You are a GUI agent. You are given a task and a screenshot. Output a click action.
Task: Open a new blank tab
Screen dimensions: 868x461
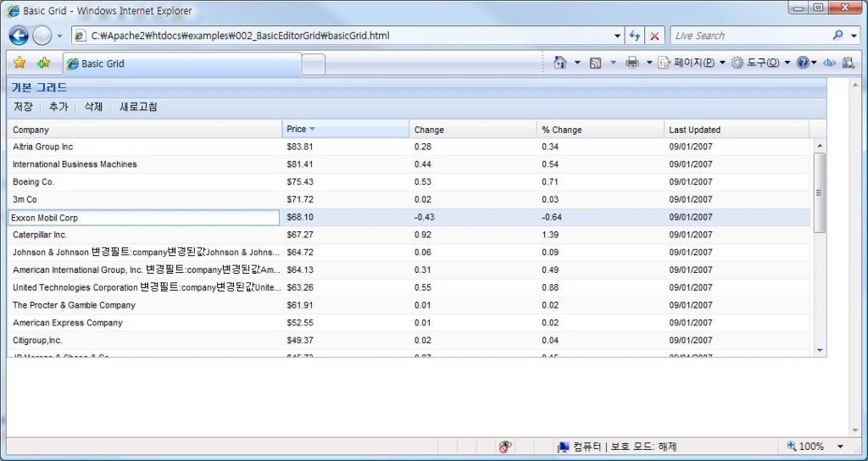[x=314, y=64]
